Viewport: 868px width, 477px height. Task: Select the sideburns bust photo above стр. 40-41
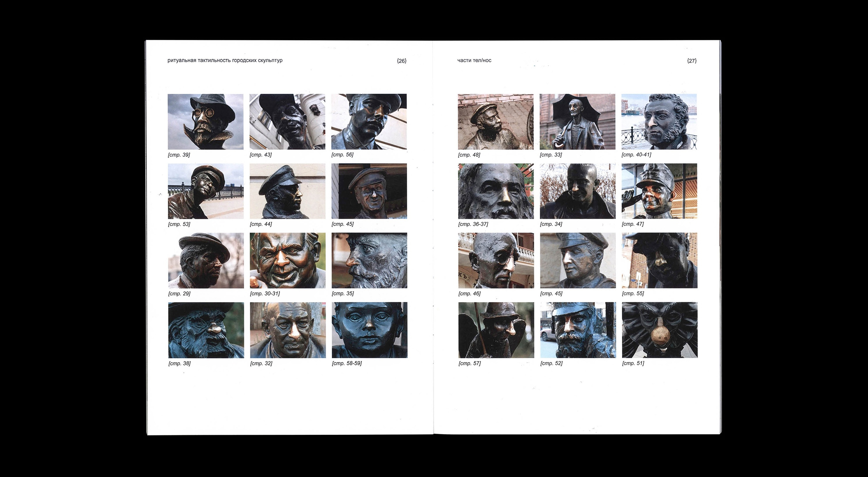click(659, 122)
